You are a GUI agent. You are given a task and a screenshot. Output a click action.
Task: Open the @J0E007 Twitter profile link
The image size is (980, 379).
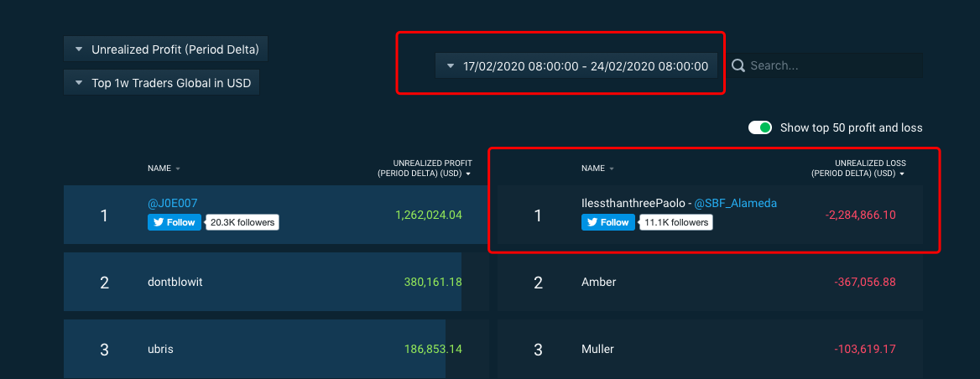coord(173,203)
